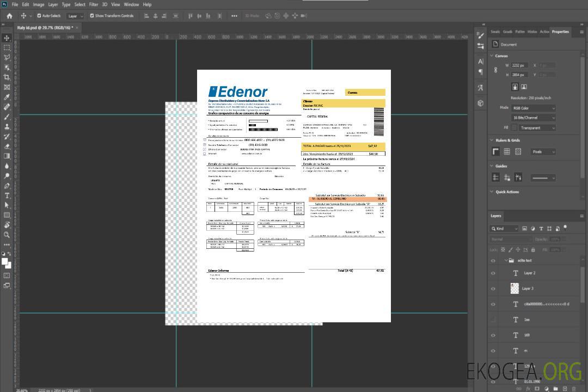Toggle the grid display button

[507, 151]
